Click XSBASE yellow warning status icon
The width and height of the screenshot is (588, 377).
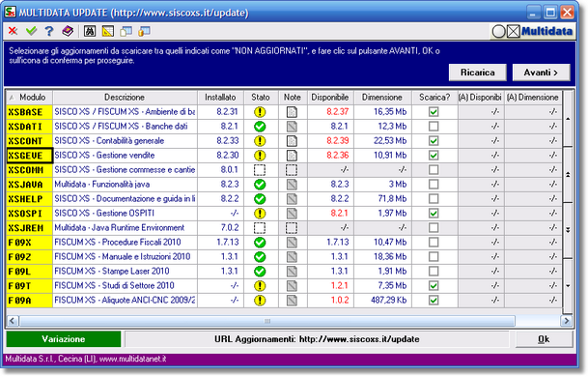(x=260, y=112)
